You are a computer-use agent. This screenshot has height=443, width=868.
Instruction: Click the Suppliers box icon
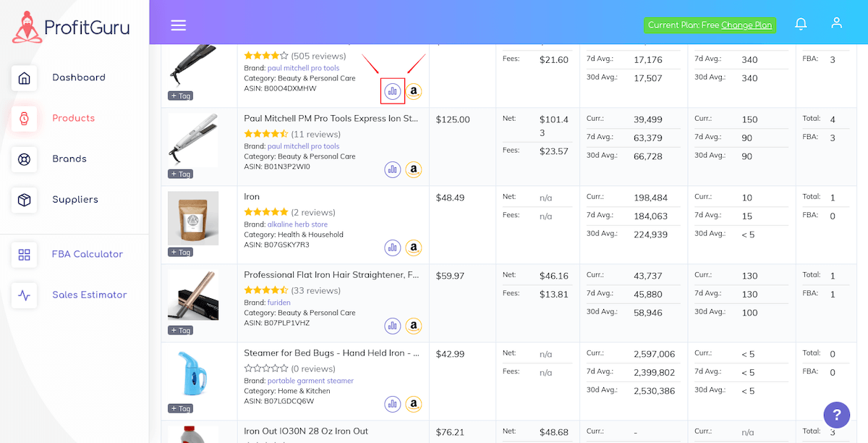click(24, 200)
